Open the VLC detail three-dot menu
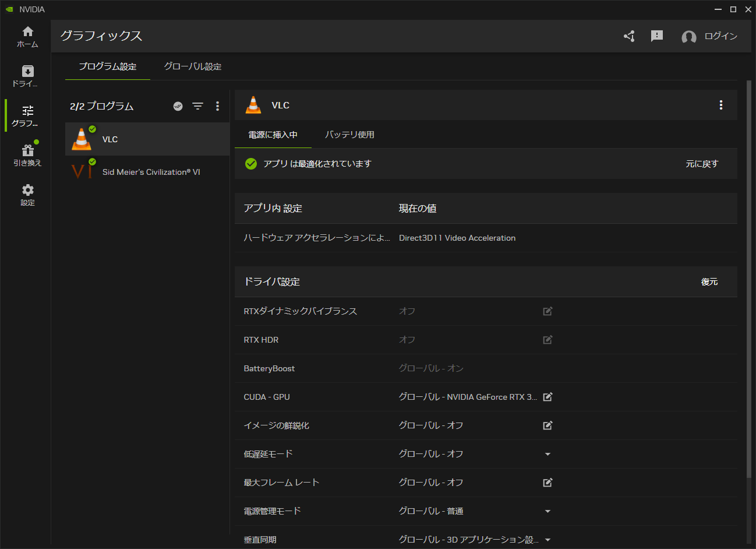The image size is (756, 549). [721, 105]
